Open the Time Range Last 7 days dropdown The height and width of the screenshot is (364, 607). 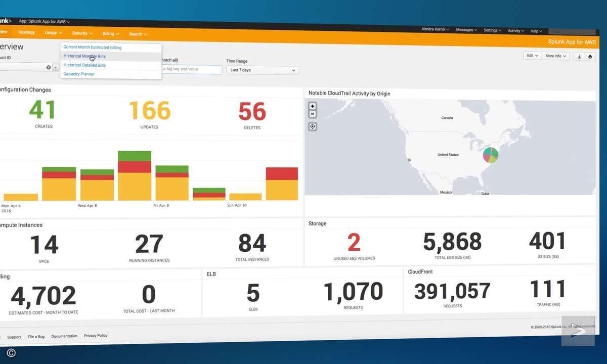click(x=263, y=70)
